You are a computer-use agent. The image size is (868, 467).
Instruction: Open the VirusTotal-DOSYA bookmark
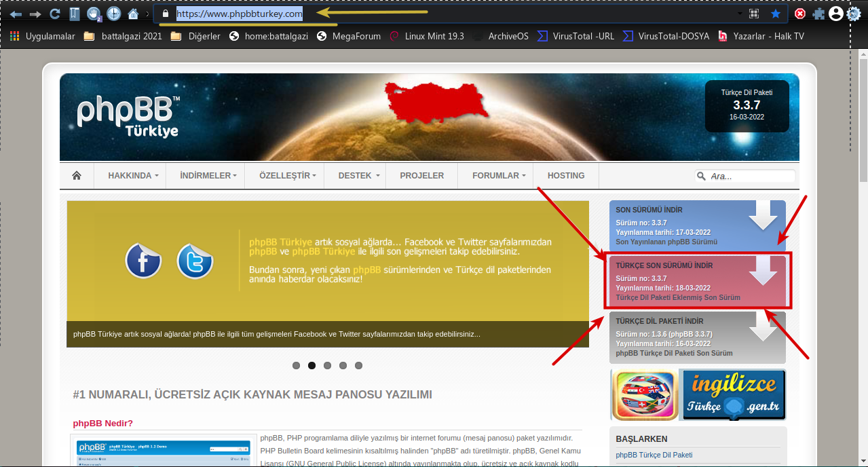pyautogui.click(x=666, y=36)
